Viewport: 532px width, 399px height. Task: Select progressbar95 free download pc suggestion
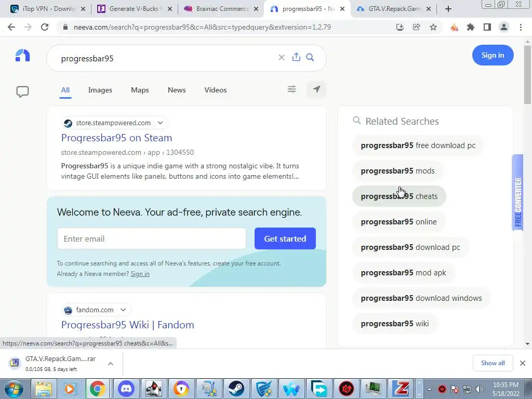click(418, 145)
